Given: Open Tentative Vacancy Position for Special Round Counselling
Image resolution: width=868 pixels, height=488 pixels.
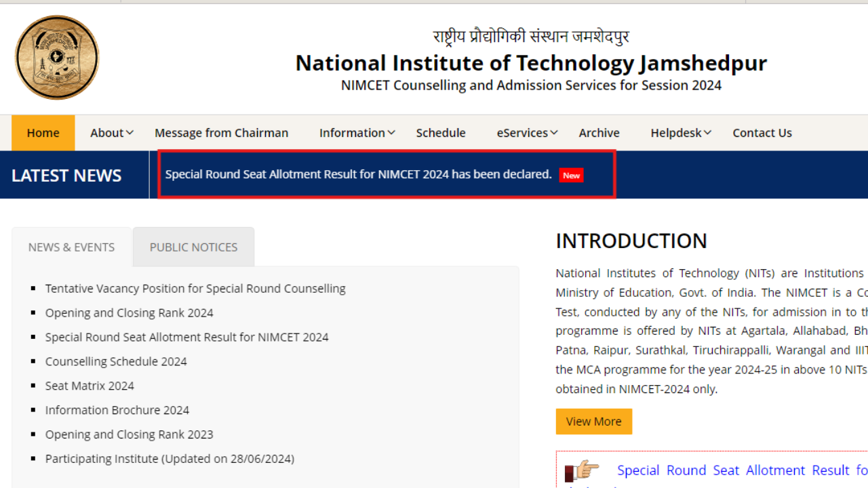Looking at the screenshot, I should tap(195, 289).
